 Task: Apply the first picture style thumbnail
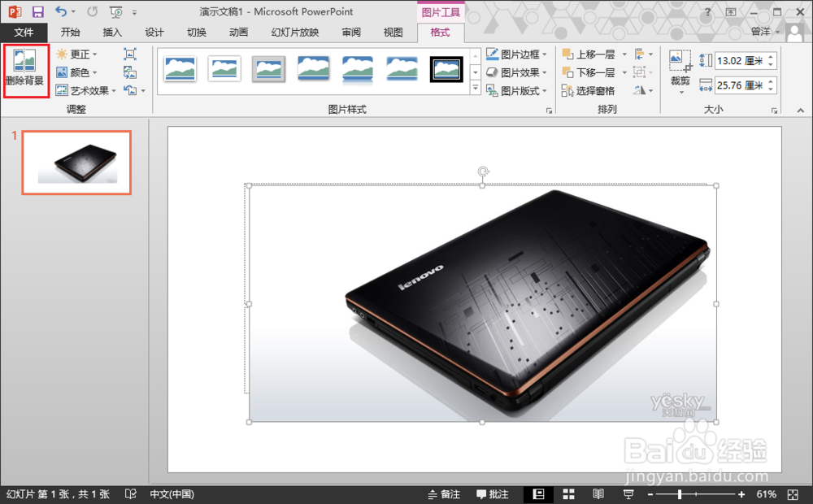180,69
